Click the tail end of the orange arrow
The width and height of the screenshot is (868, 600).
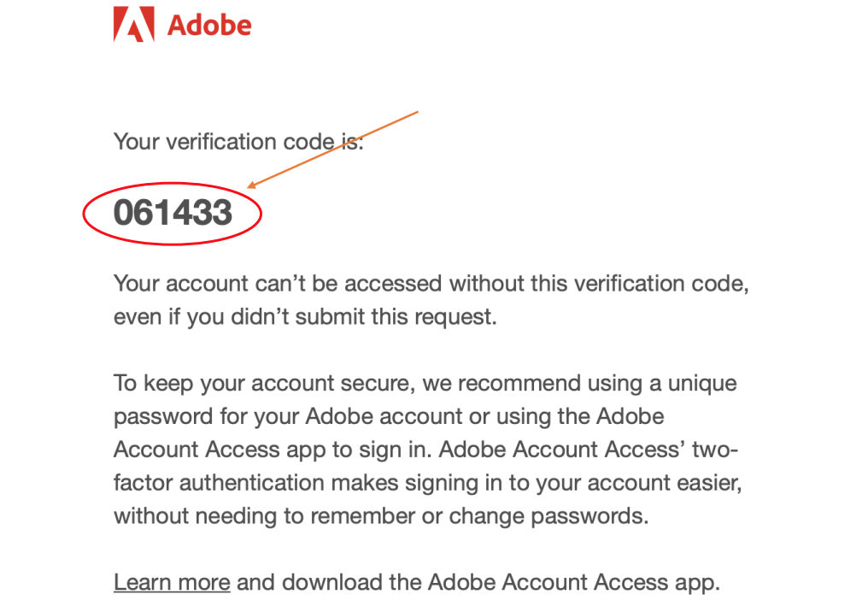pyautogui.click(x=416, y=113)
